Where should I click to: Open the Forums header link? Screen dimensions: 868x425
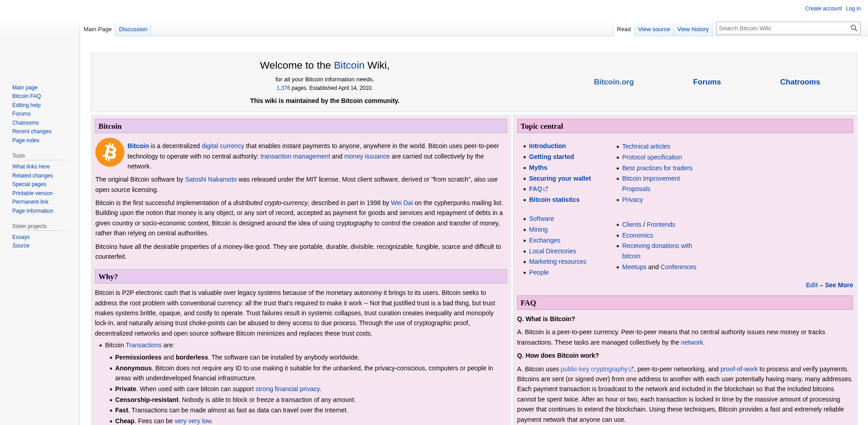[707, 82]
